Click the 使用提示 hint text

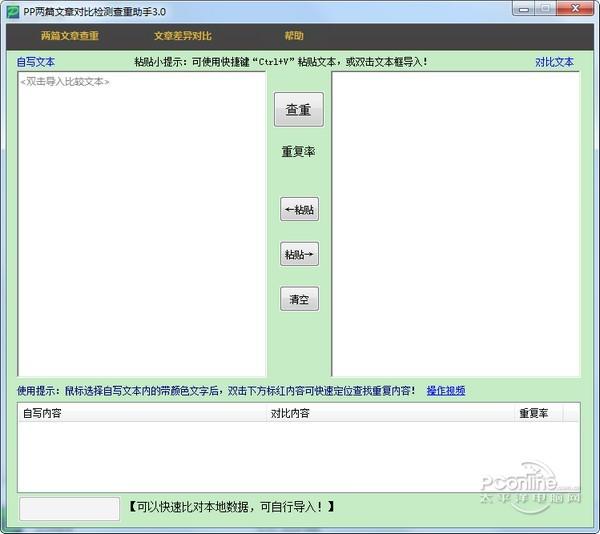pos(216,391)
